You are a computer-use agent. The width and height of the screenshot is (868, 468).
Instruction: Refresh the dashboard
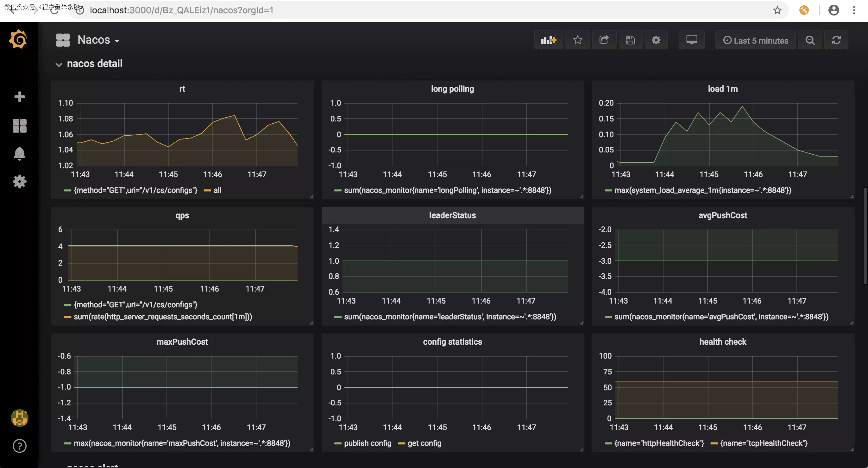836,40
